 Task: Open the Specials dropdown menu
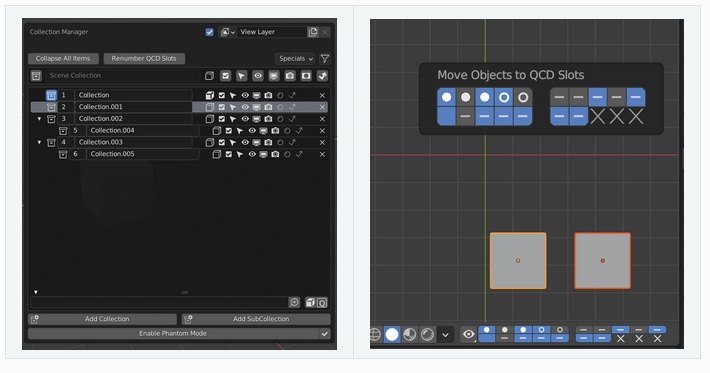click(295, 59)
